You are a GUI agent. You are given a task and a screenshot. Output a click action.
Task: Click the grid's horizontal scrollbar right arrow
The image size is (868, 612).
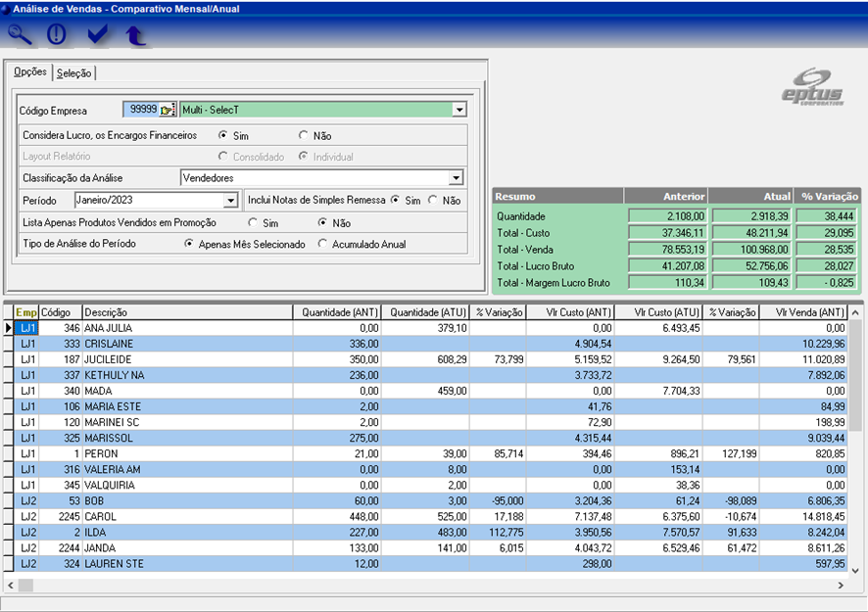point(840,585)
